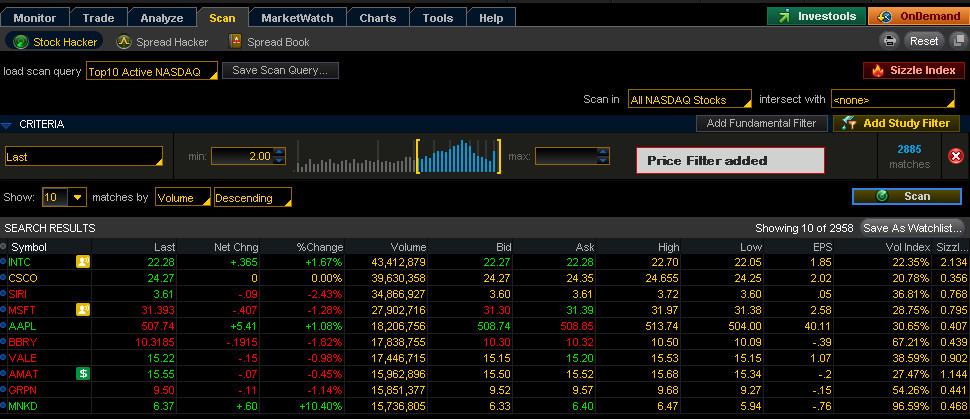Click the blue dot beside INTC symbol
The width and height of the screenshot is (970, 419).
pyautogui.click(x=4, y=262)
